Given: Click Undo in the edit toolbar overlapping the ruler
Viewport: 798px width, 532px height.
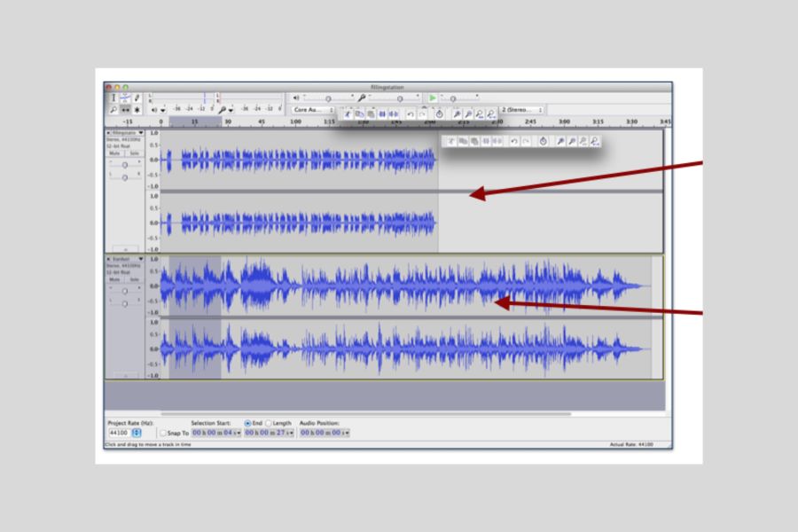Looking at the screenshot, I should coord(411,114).
